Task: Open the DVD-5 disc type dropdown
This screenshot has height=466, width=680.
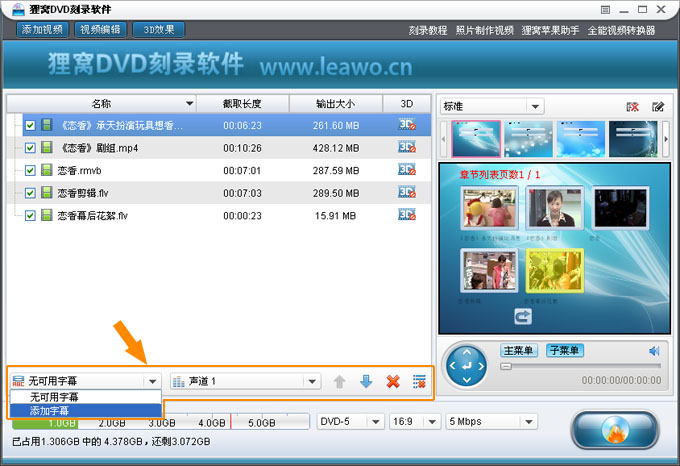Action: pyautogui.click(x=350, y=421)
